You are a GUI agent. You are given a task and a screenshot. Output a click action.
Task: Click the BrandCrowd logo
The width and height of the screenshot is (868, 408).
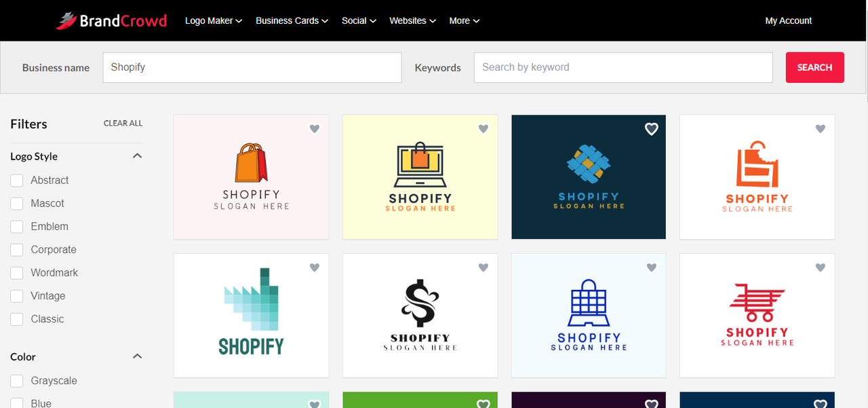[111, 20]
